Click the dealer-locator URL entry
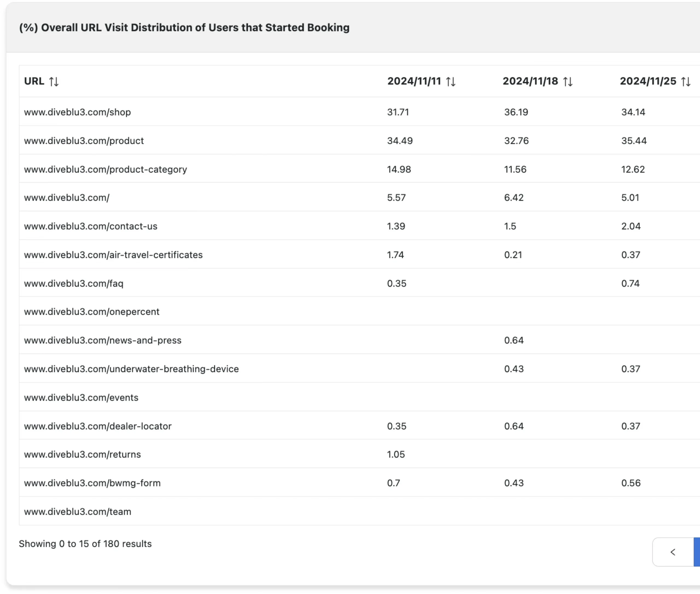Screen dimensions: 700x594 (98, 426)
